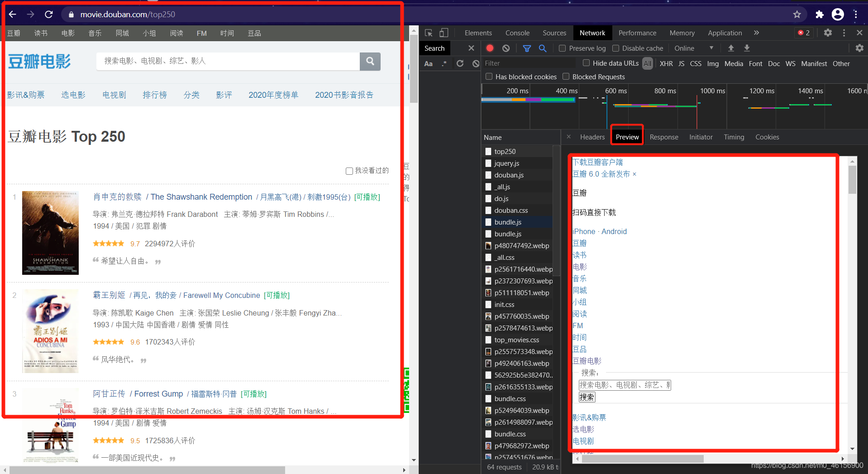Click the browser forward arrow
This screenshot has width=868, height=474.
click(30, 14)
